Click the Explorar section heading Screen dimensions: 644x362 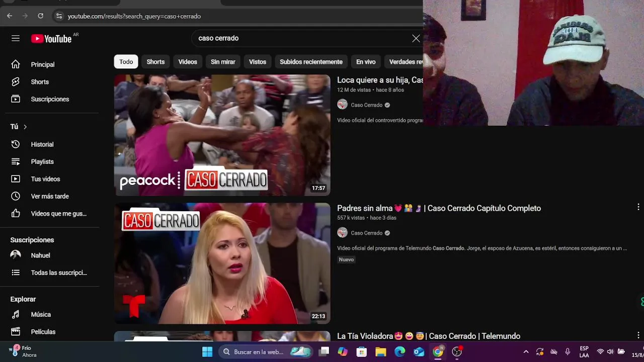pos(23,299)
